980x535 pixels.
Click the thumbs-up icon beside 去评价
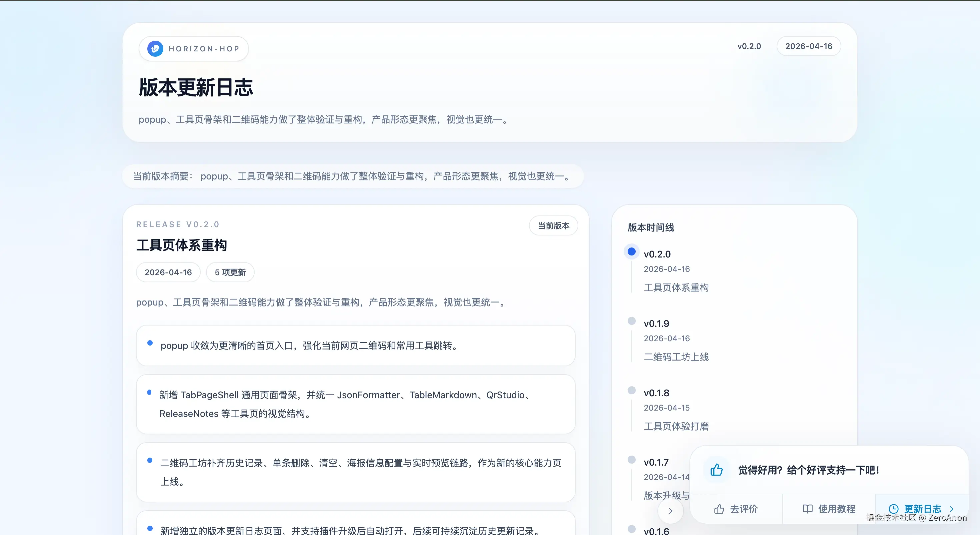tap(719, 509)
